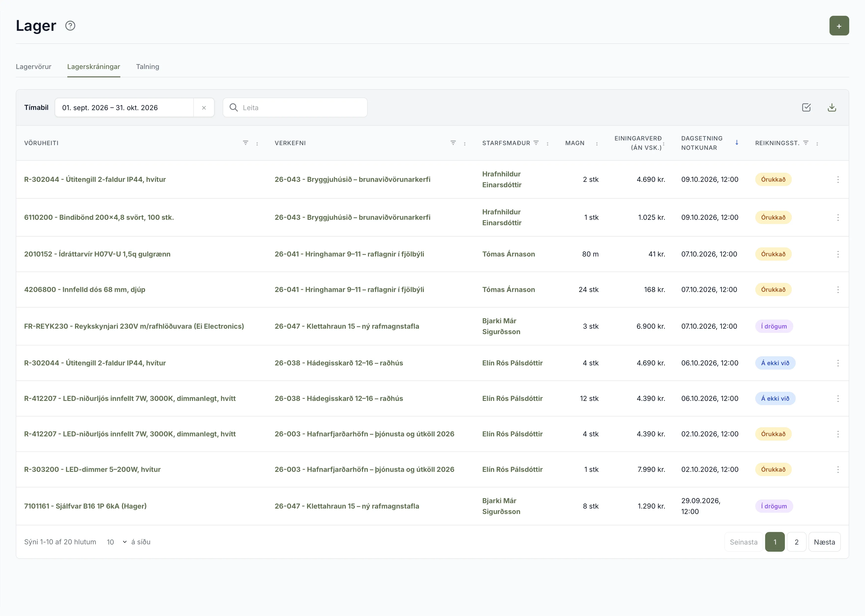Toggle the multi-select checkbox icon in toolbar
Image resolution: width=865 pixels, height=616 pixels.
806,108
